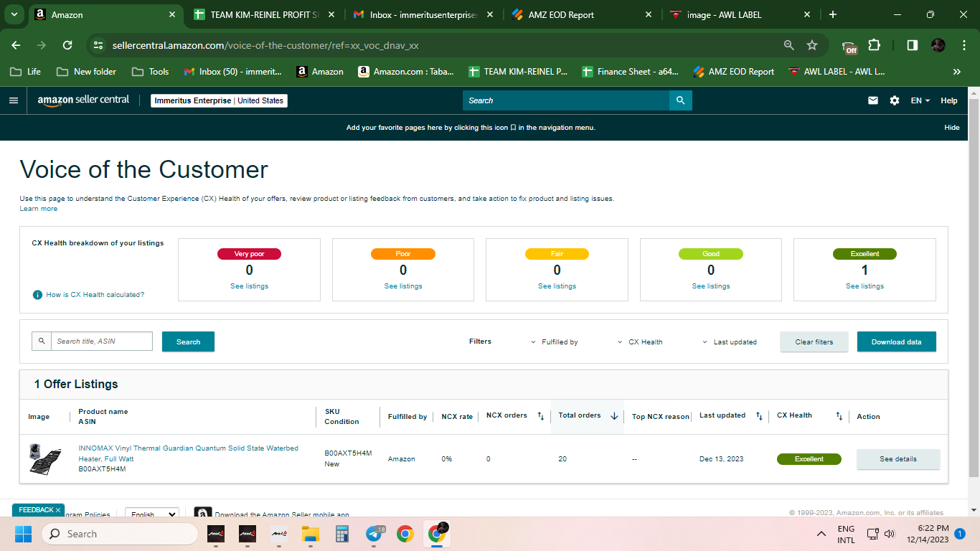Click the Search title, ASIN input field

click(102, 342)
